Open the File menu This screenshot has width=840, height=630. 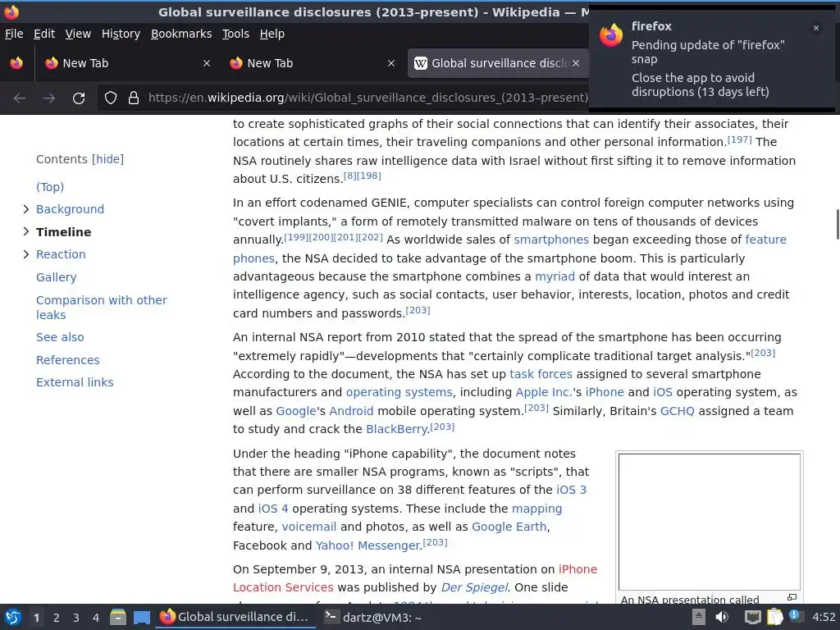coord(14,34)
